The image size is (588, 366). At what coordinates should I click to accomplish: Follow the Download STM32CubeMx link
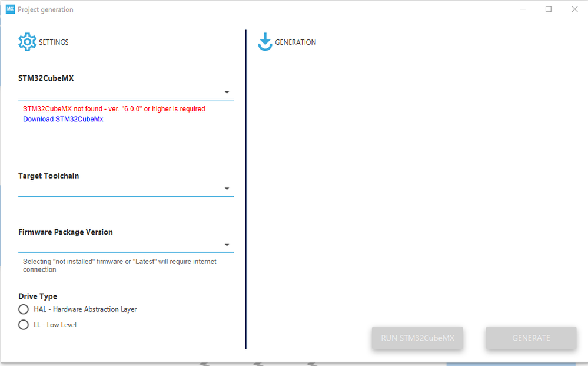(63, 119)
